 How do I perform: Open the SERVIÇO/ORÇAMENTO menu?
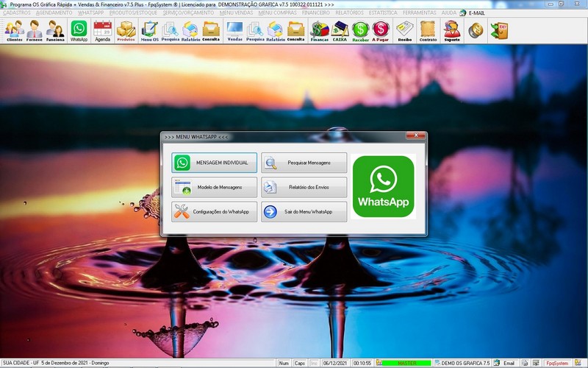(x=188, y=13)
